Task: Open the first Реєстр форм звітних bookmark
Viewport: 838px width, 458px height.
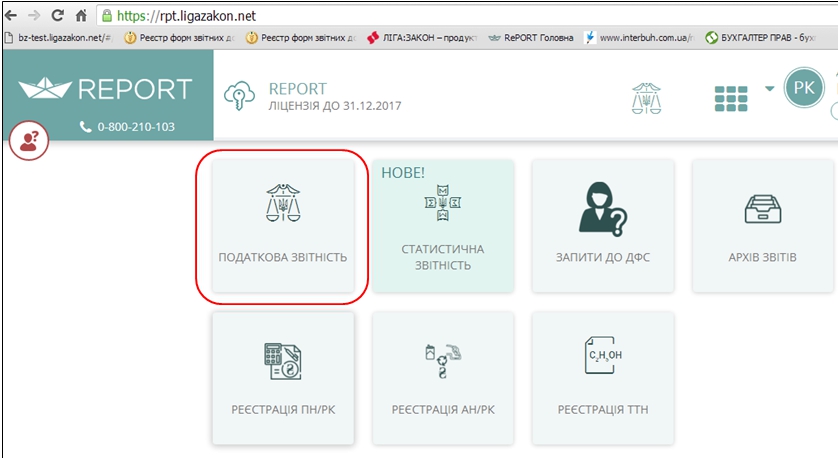Action: 179,38
